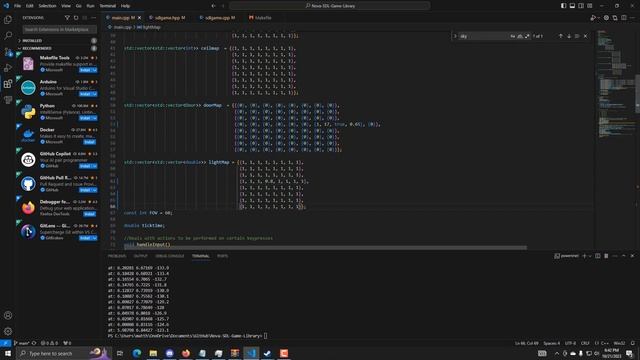Toggle bottom panel layout icon
The height and width of the screenshot is (360, 640).
572,6
